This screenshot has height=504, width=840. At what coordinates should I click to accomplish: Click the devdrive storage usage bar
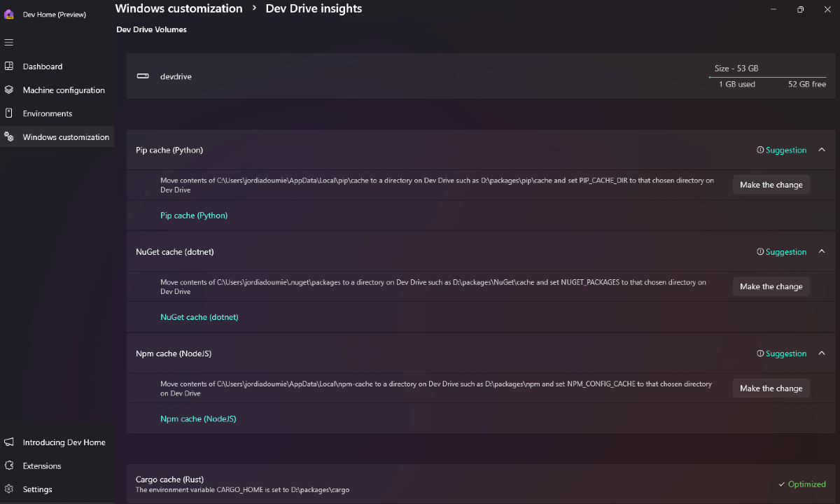(767, 77)
